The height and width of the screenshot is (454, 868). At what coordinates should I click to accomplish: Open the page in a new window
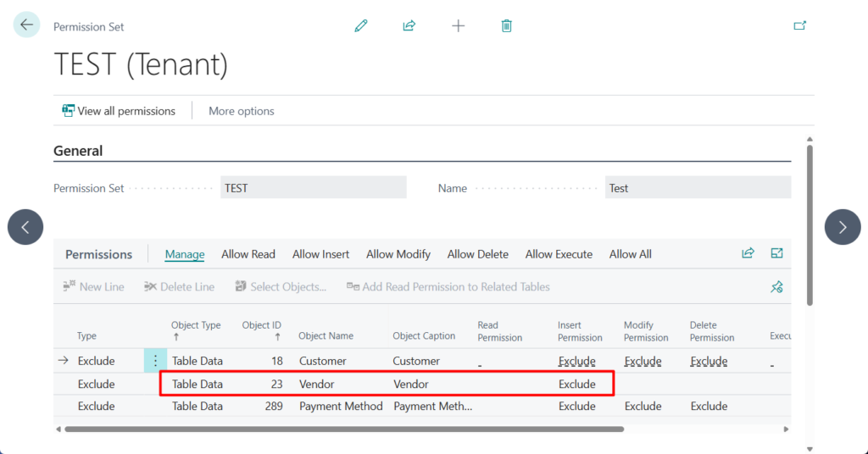(799, 25)
